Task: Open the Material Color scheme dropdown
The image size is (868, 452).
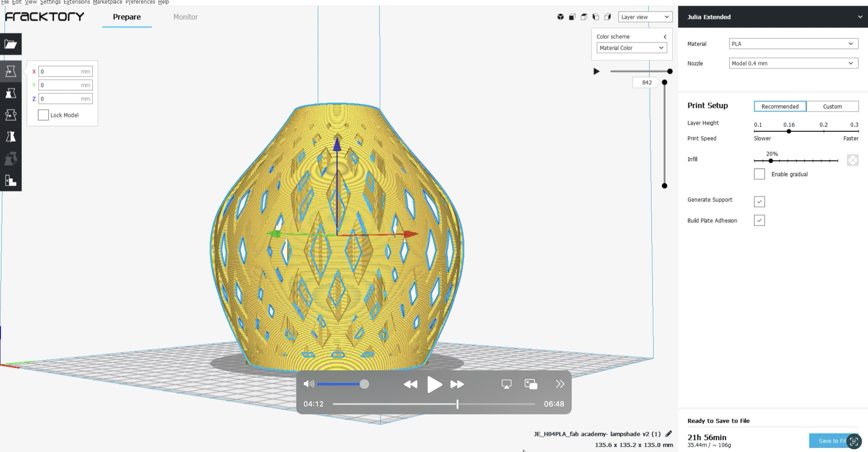Action: pyautogui.click(x=631, y=48)
